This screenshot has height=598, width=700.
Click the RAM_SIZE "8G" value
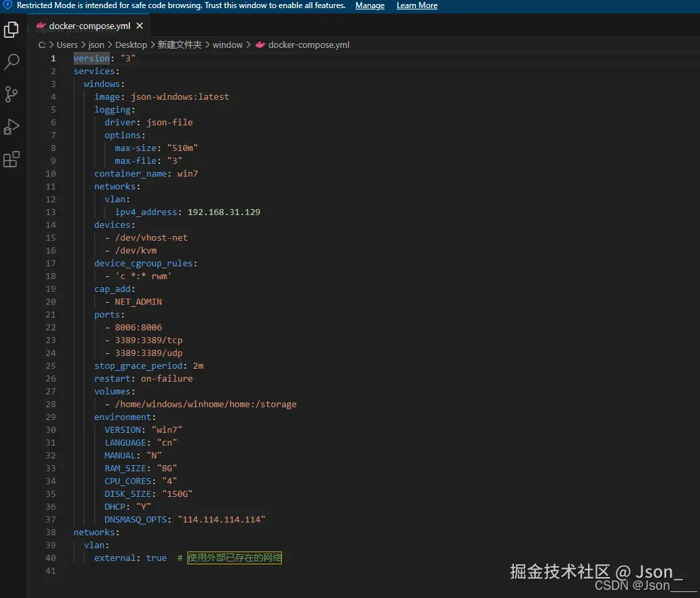(x=167, y=468)
